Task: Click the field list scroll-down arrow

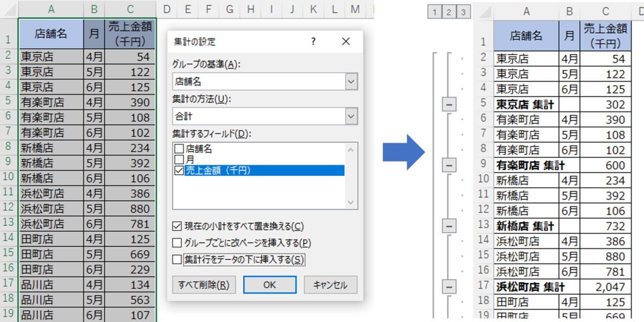Action: (352, 203)
